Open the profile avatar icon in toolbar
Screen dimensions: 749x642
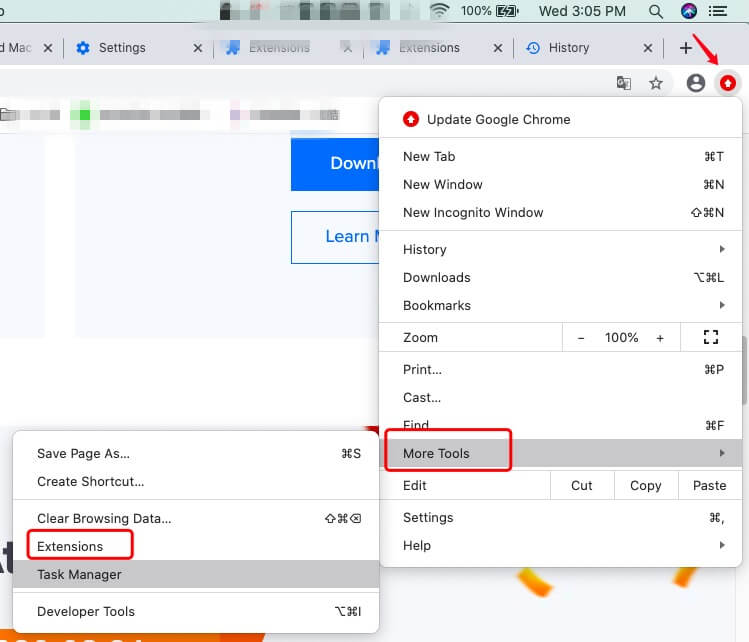pyautogui.click(x=696, y=83)
